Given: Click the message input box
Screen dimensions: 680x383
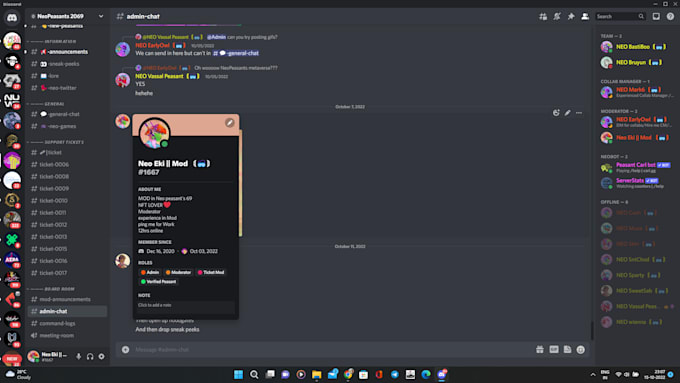Looking at the screenshot, I should click(x=332, y=350).
